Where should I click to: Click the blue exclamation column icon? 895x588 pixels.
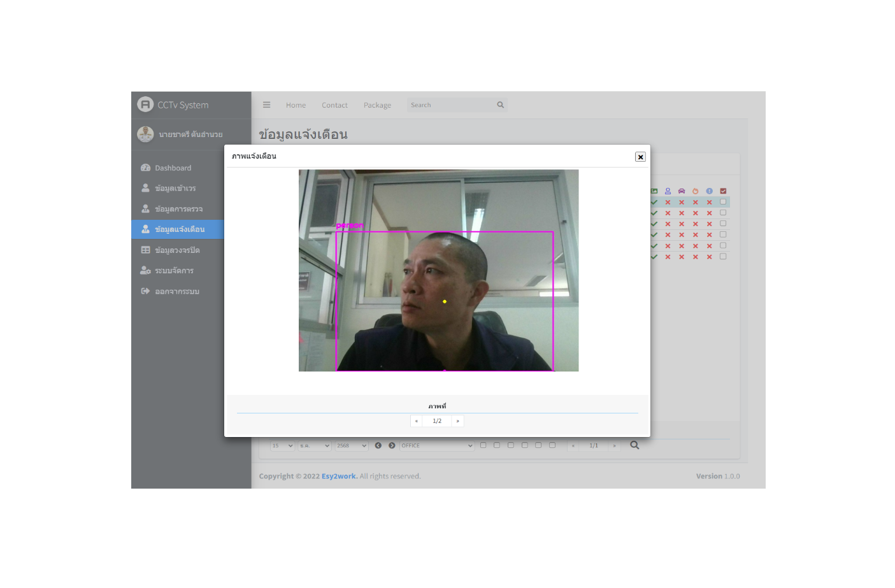(709, 191)
